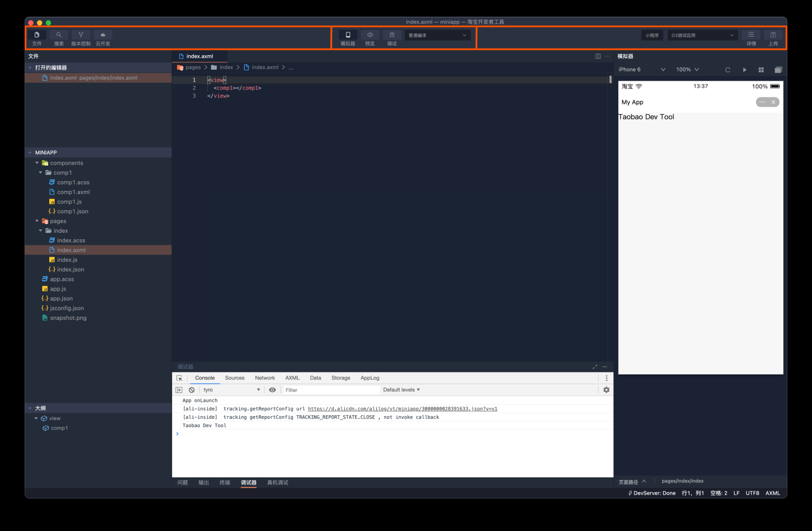This screenshot has width=812, height=531.
Task: Open 云开发 cloud development
Action: [103, 35]
